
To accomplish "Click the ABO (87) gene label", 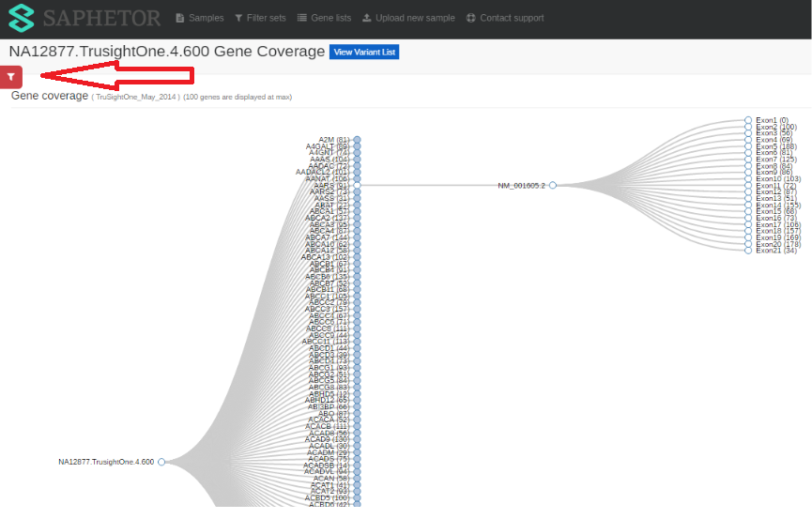I will tap(333, 413).
